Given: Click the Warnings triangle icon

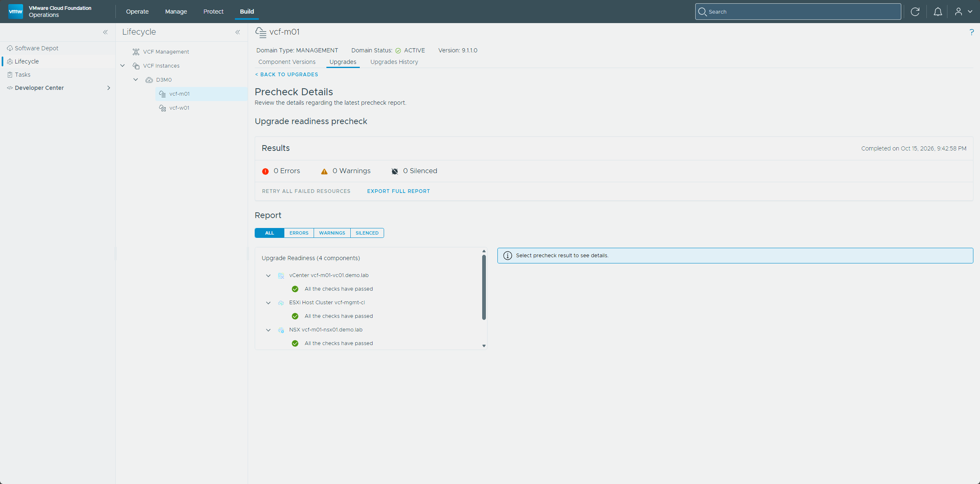Looking at the screenshot, I should click(x=324, y=171).
